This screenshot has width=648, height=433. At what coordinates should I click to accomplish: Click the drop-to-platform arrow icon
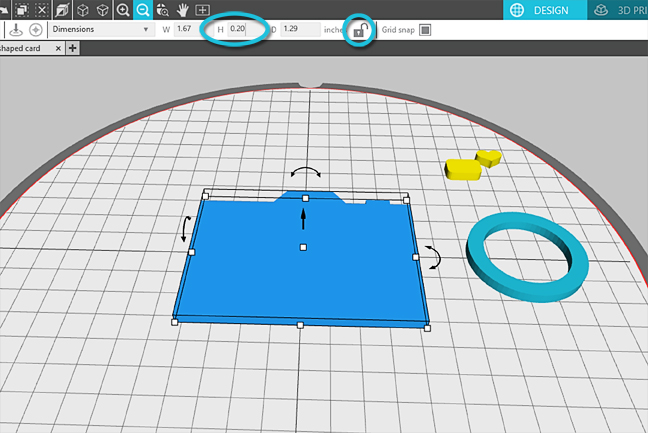click(x=16, y=30)
